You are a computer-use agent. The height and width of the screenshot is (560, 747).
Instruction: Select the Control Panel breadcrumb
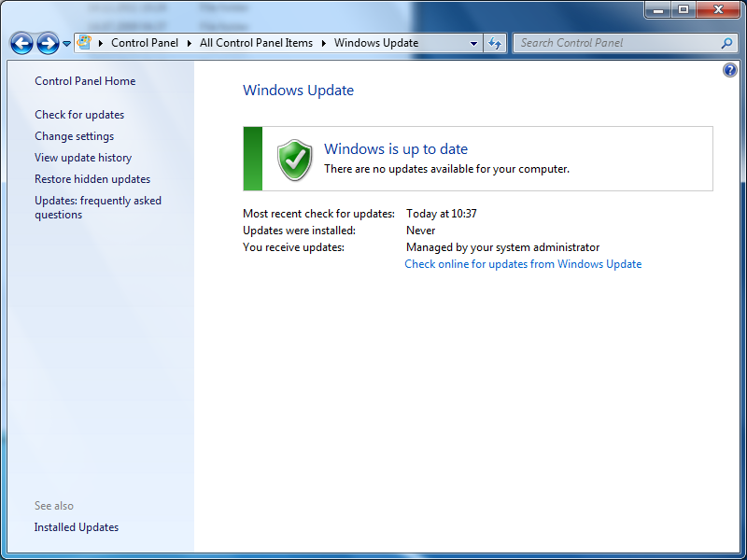tap(145, 43)
